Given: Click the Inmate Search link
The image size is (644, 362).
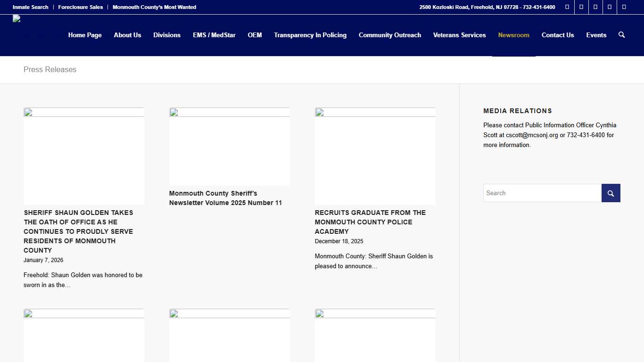Looking at the screenshot, I should pos(30,7).
